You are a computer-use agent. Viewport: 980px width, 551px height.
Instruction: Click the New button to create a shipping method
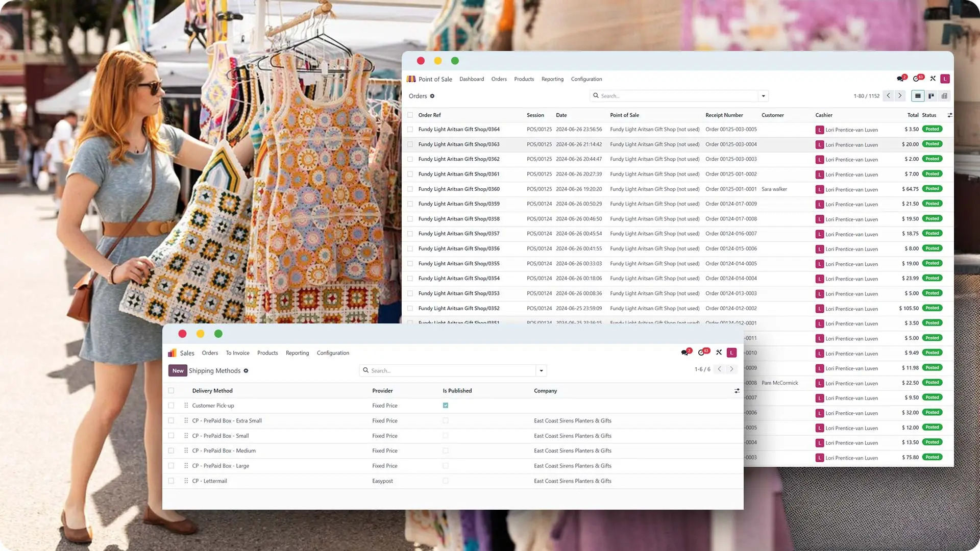(x=177, y=370)
